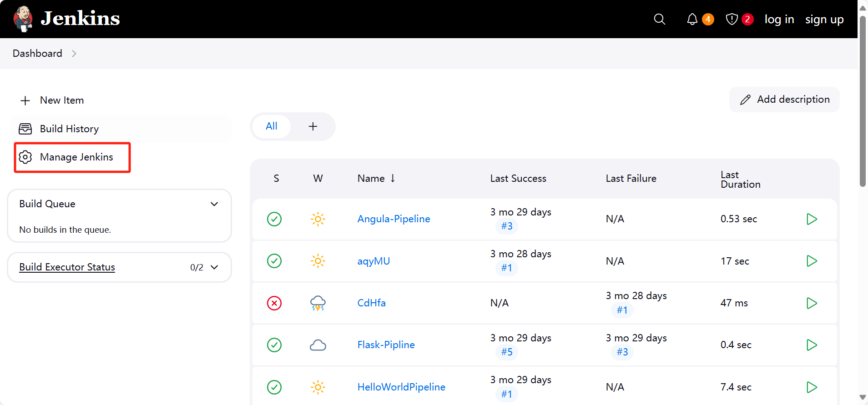
Task: Open CdHfa last failure build #1
Action: 622,310
